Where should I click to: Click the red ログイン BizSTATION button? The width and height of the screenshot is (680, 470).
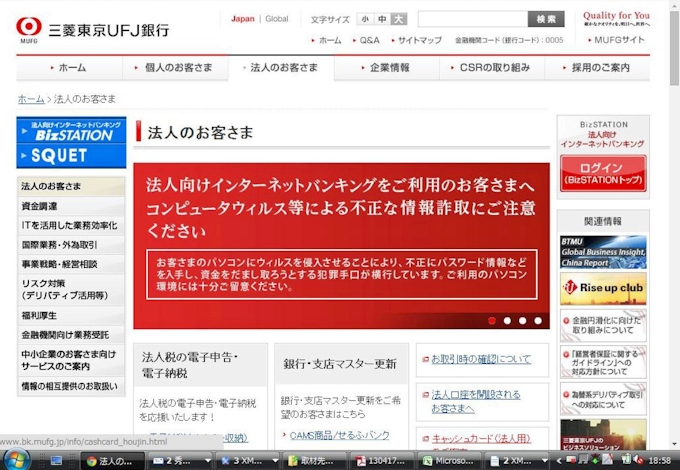pos(602,172)
